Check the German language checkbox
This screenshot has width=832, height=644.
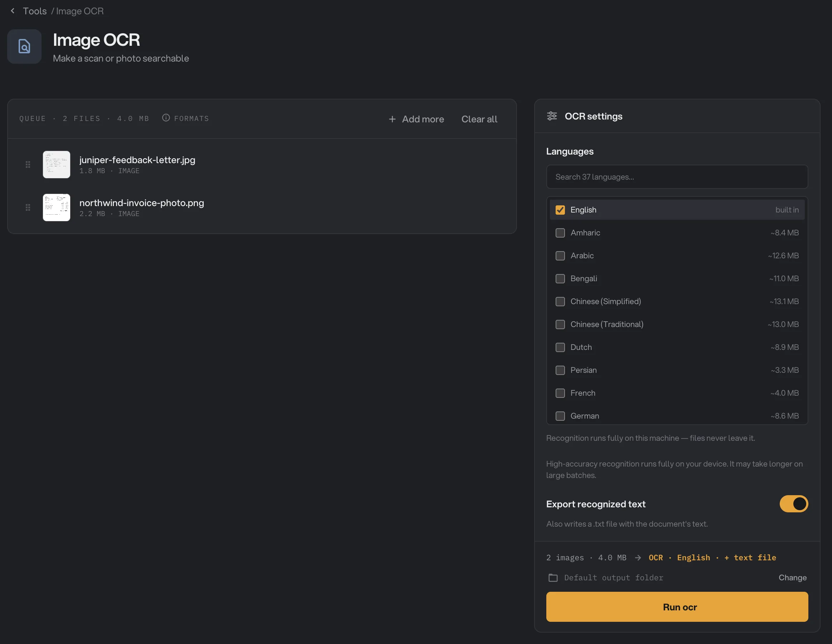560,416
